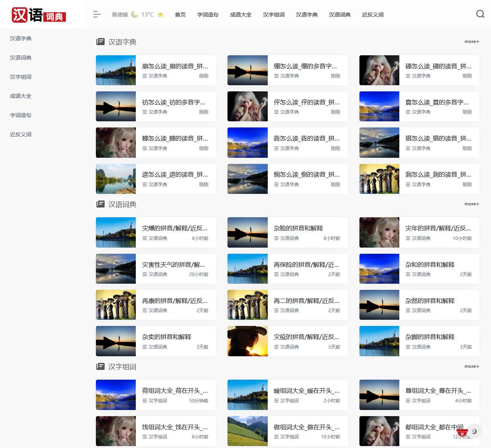Click the moon weather icon beside 景德镇
Image resolution: width=491 pixels, height=448 pixels.
point(135,14)
